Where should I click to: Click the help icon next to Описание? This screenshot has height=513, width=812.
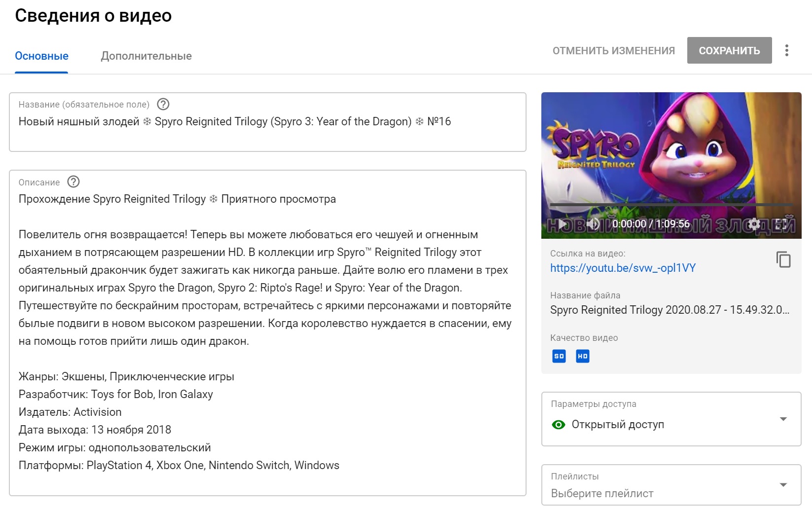(x=73, y=182)
